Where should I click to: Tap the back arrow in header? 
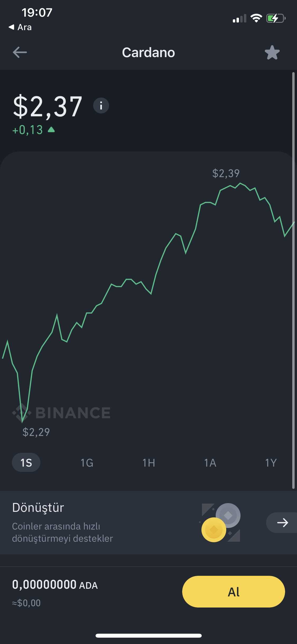pos(20,52)
